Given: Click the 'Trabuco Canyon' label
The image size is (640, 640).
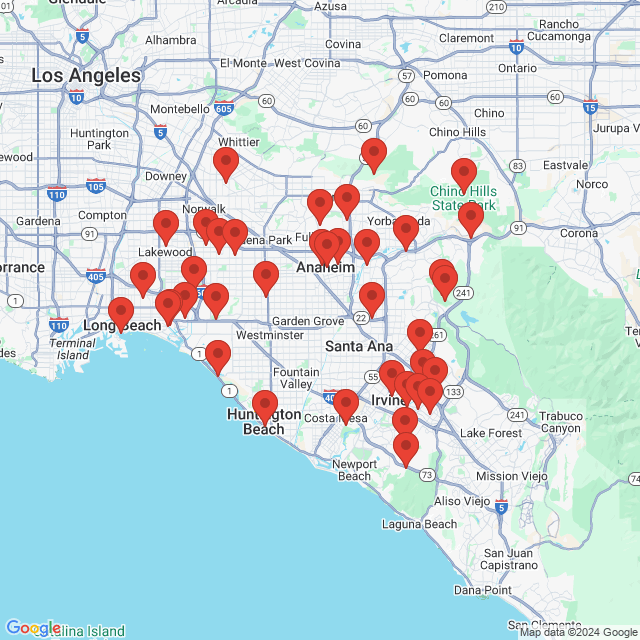Looking at the screenshot, I should coord(561,422).
